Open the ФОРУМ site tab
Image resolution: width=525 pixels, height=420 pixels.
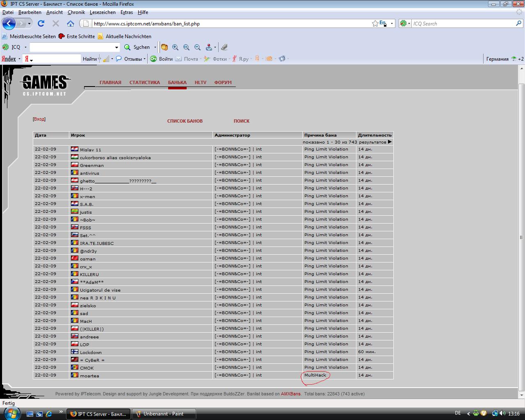(x=223, y=82)
